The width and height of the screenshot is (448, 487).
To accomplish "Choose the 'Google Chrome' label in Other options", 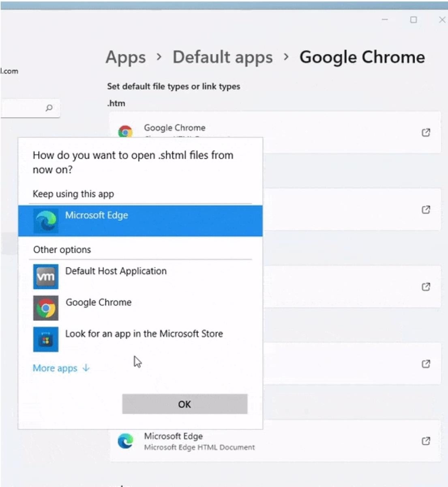I will pos(99,302).
